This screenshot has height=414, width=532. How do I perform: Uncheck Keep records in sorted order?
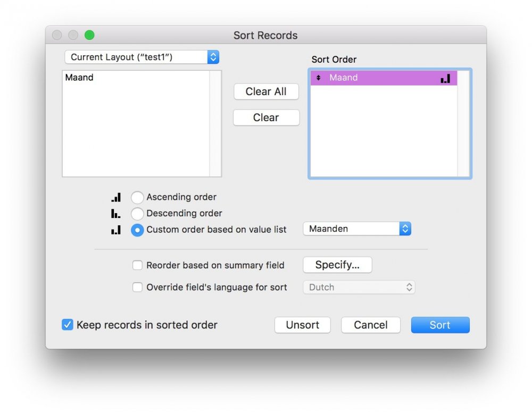[x=68, y=325]
